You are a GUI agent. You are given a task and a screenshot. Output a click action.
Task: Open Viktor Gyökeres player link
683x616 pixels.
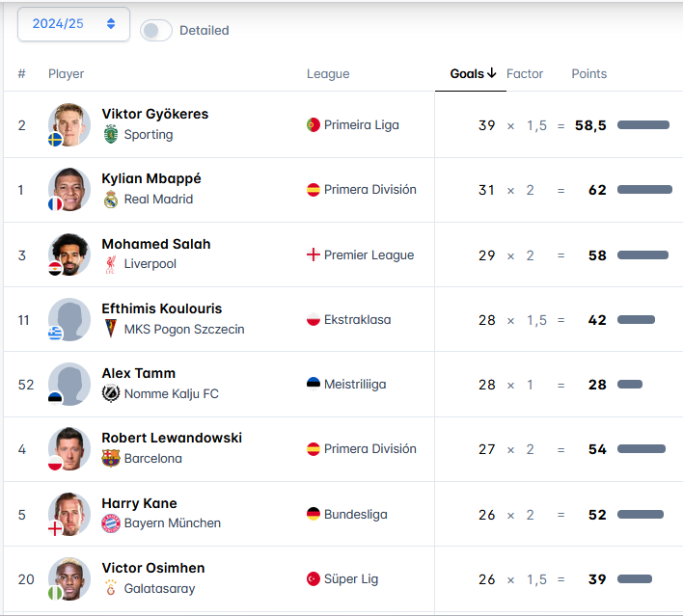tap(154, 114)
